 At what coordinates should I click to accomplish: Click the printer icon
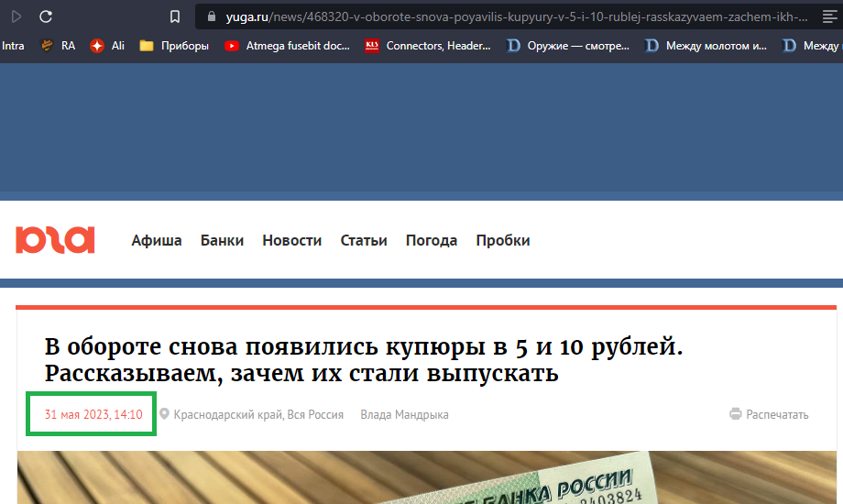pos(736,413)
